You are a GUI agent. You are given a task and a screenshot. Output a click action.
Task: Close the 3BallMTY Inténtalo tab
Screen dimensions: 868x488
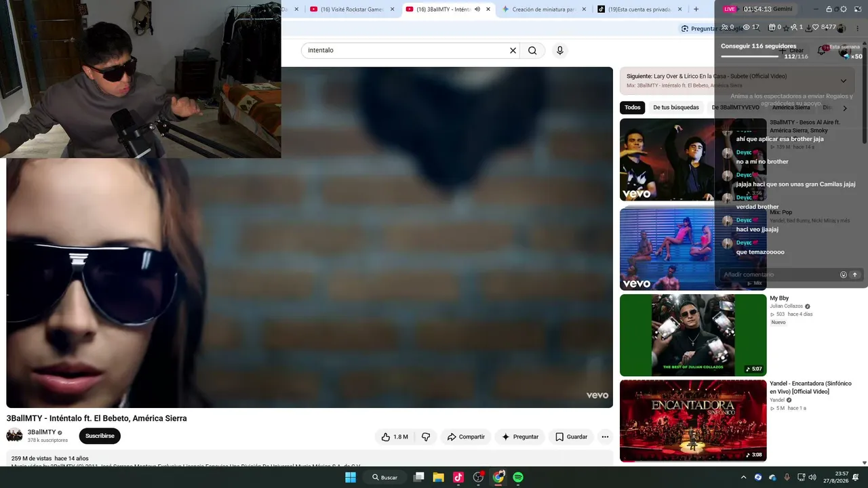coord(488,9)
